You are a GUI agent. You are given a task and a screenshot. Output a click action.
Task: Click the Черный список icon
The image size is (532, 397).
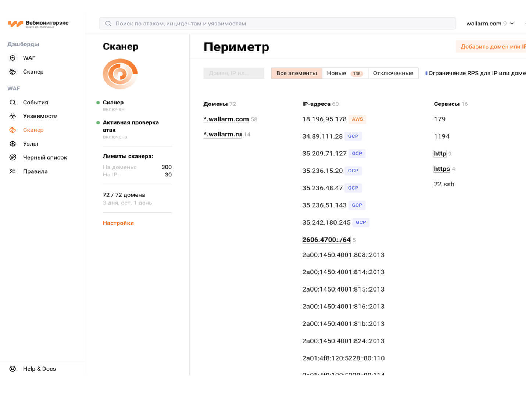(x=13, y=157)
